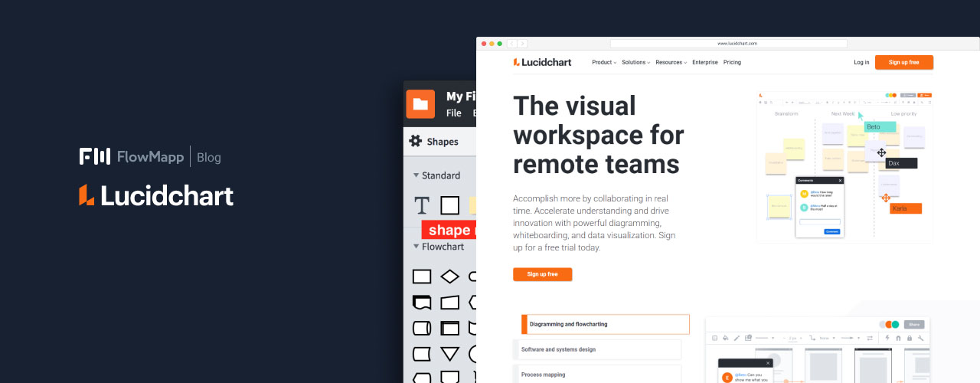Screen dimensions: 980x383
Task: Click the grid icon in preview toolbar
Action: tap(714, 338)
